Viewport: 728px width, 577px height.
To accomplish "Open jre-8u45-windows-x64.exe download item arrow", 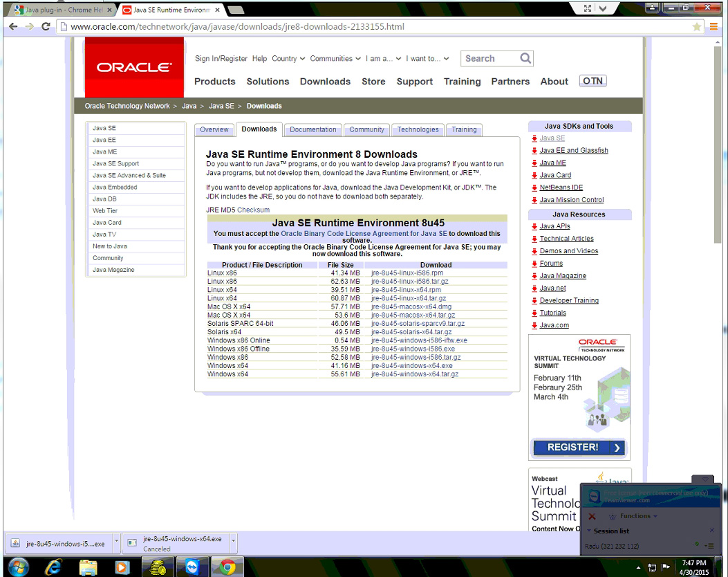I will [x=233, y=542].
